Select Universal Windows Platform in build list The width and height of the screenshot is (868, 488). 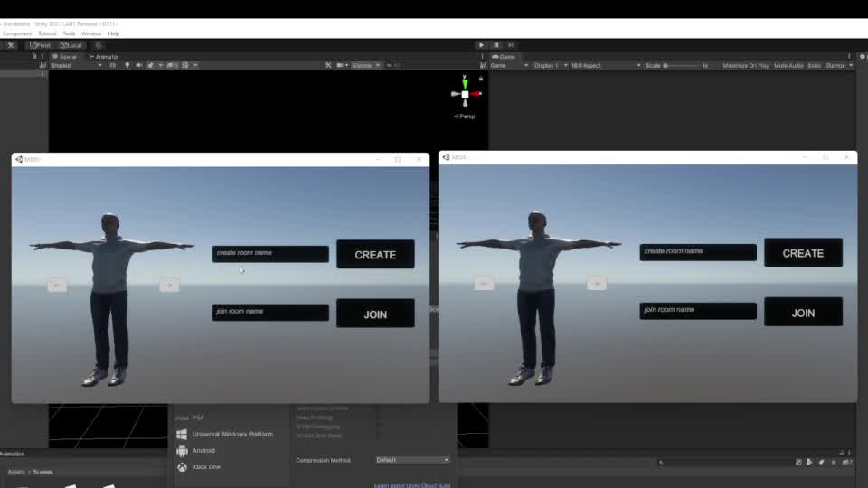click(x=231, y=435)
